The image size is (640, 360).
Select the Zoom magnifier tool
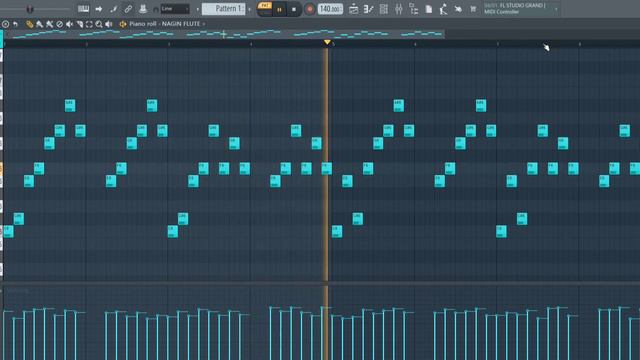pos(99,24)
